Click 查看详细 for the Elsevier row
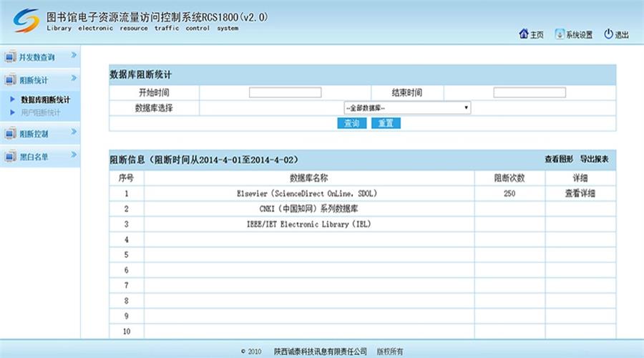The width and height of the screenshot is (644, 358). pos(580,193)
